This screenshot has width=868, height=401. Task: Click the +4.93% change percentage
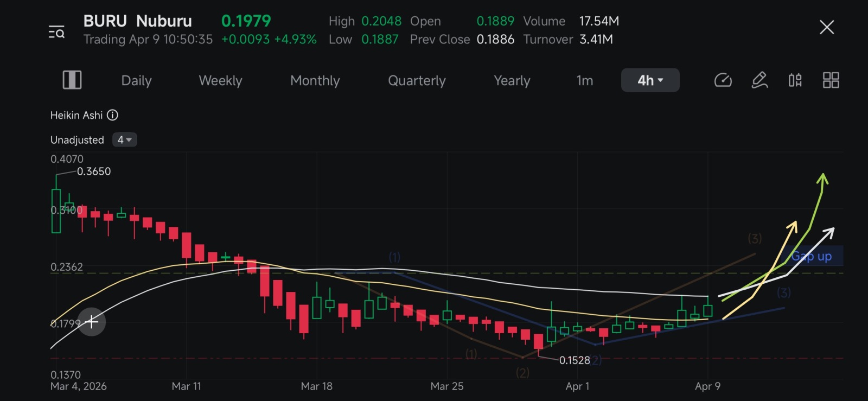click(295, 40)
